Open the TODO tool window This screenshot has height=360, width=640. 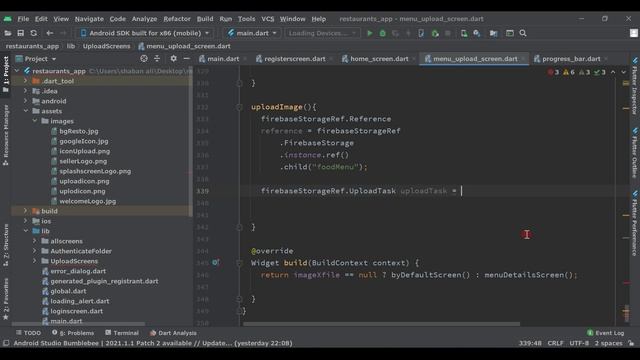[x=28, y=333]
